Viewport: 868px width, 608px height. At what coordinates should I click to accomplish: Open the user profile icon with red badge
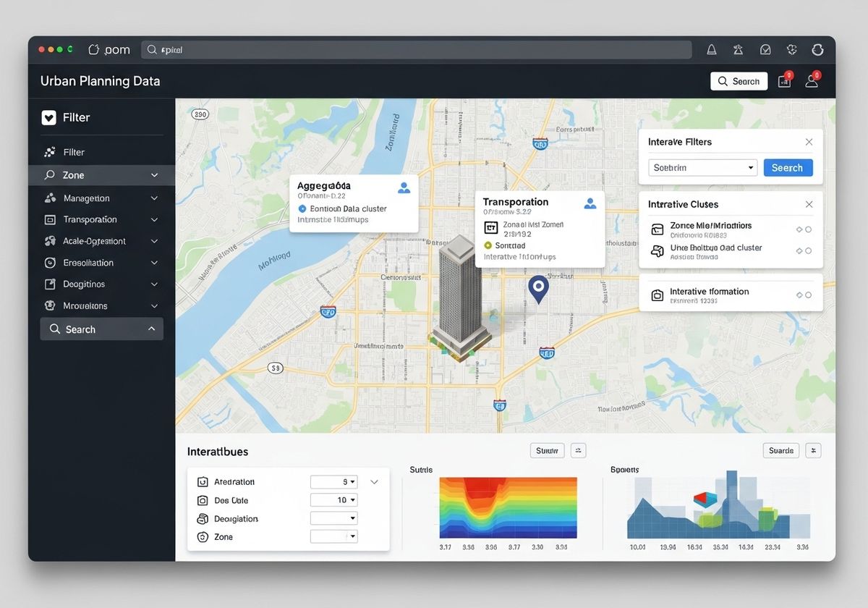812,81
